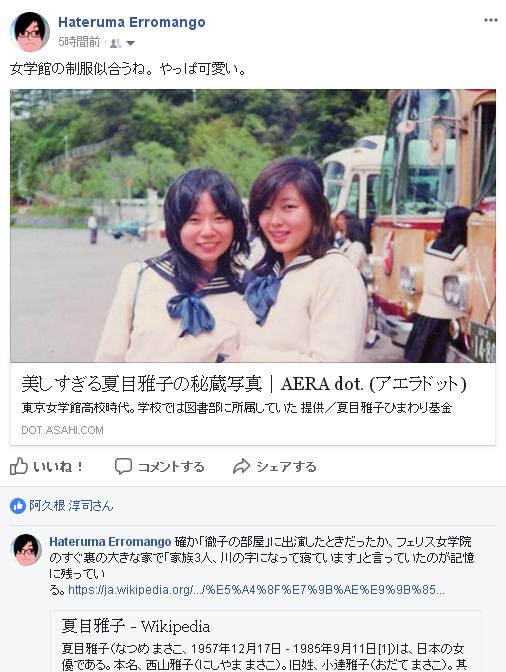Open Hateruma Erromango's post avatar
Screen dimensions: 506x672
[x=30, y=32]
